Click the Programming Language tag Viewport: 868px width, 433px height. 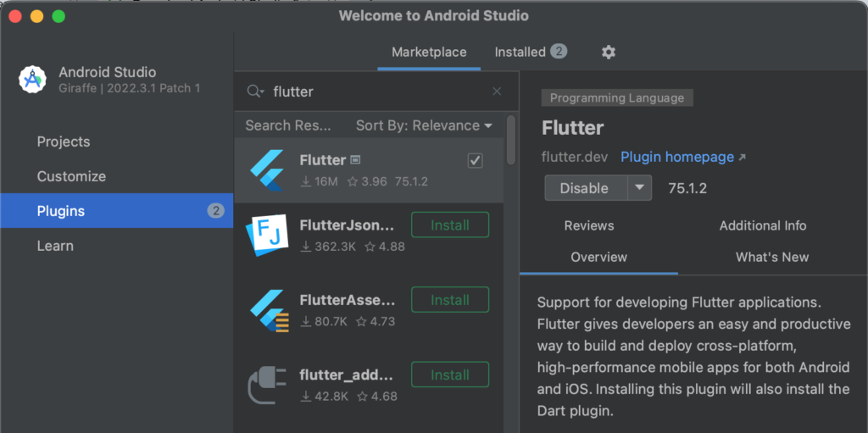click(617, 98)
